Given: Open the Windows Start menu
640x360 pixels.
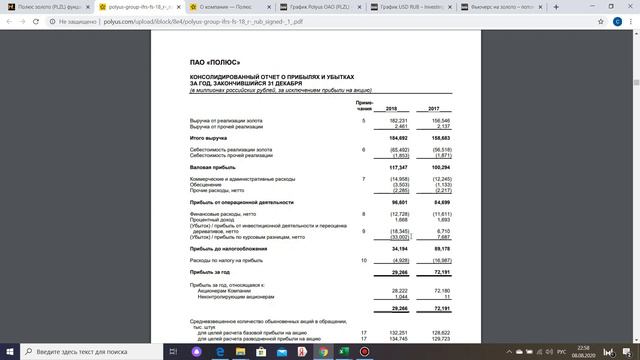Looking at the screenshot, I should point(10,351).
